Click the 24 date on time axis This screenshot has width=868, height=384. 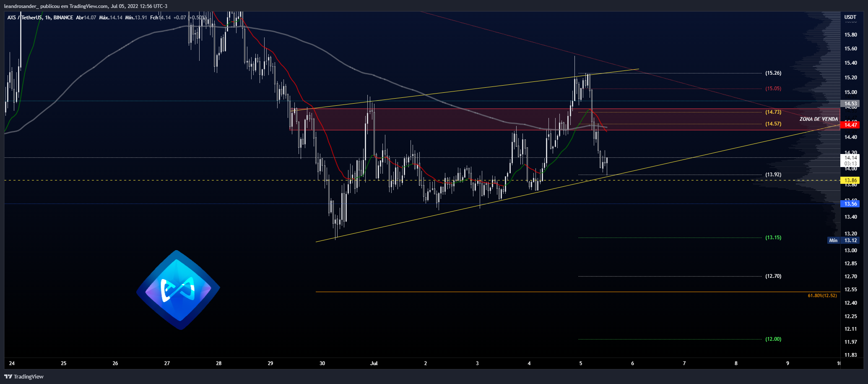pyautogui.click(x=12, y=363)
